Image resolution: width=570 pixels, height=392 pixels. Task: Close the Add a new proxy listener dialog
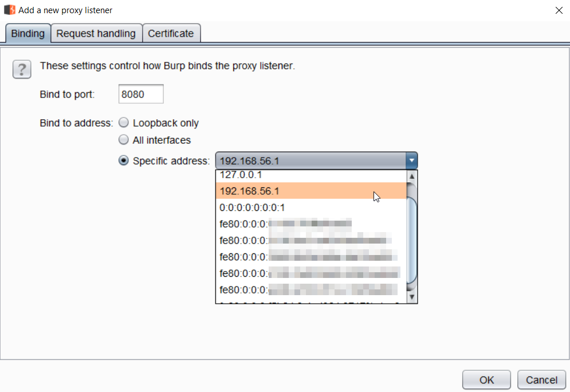(x=559, y=10)
